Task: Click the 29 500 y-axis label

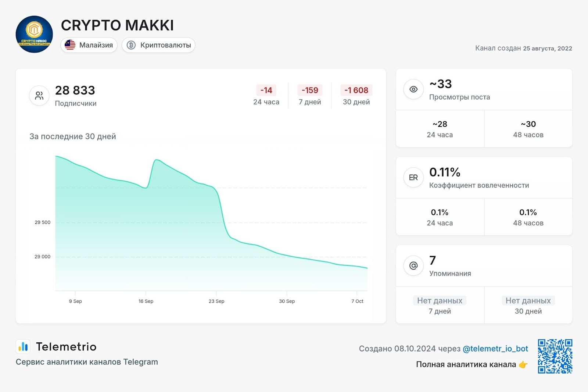Action: point(43,222)
